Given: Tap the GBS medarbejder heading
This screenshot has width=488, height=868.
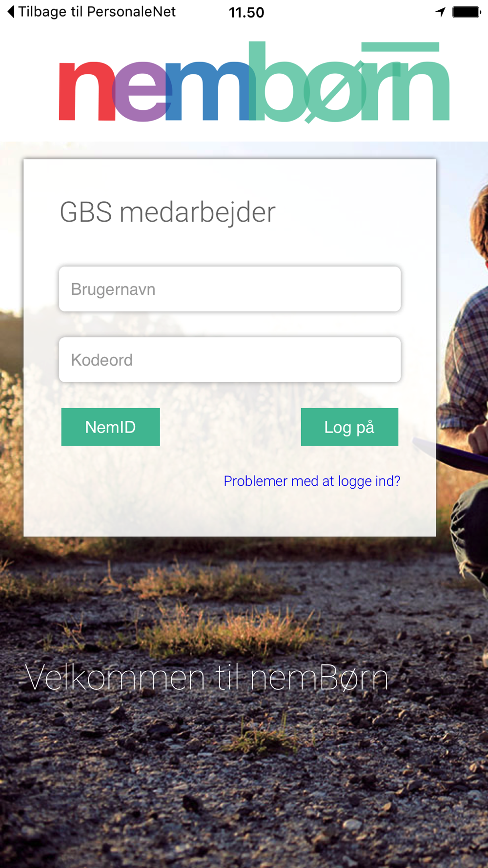Looking at the screenshot, I should click(x=167, y=212).
